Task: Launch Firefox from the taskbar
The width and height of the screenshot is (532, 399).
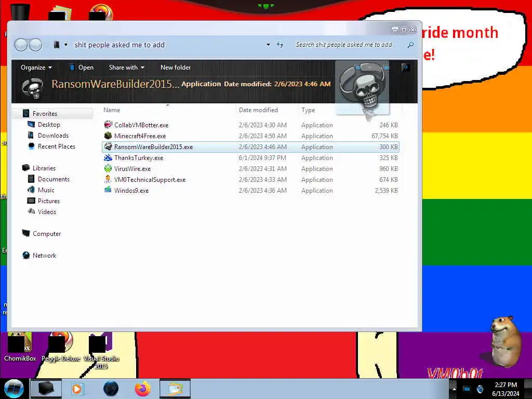Action: [142, 389]
